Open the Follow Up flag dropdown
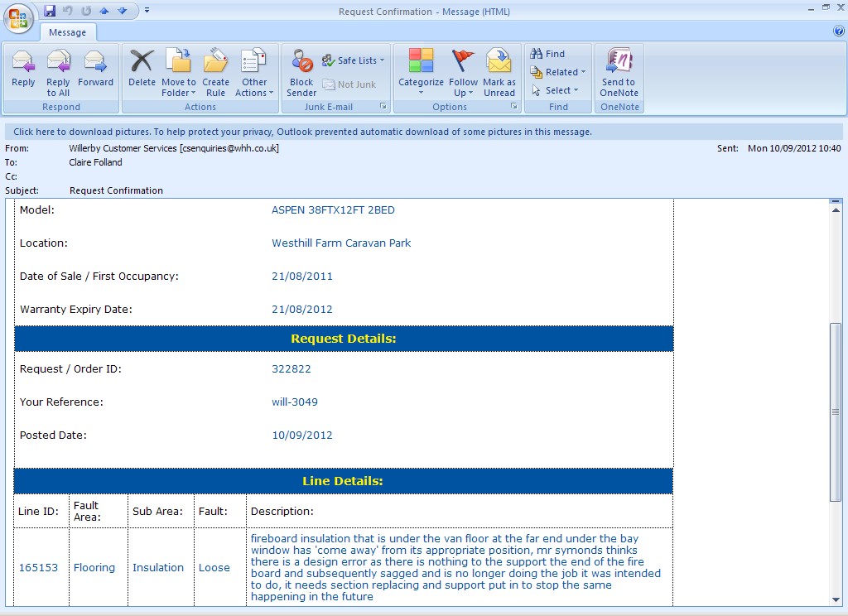 coord(463,87)
